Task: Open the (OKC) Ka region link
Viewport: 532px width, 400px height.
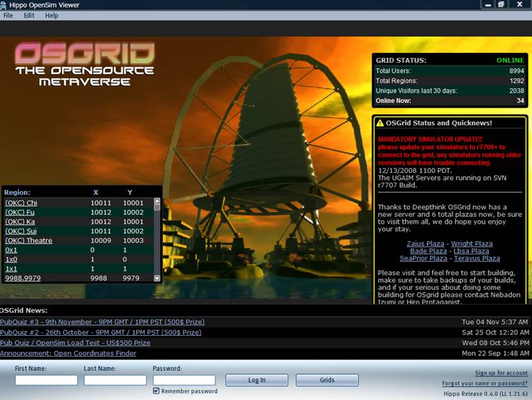Action: tap(20, 222)
